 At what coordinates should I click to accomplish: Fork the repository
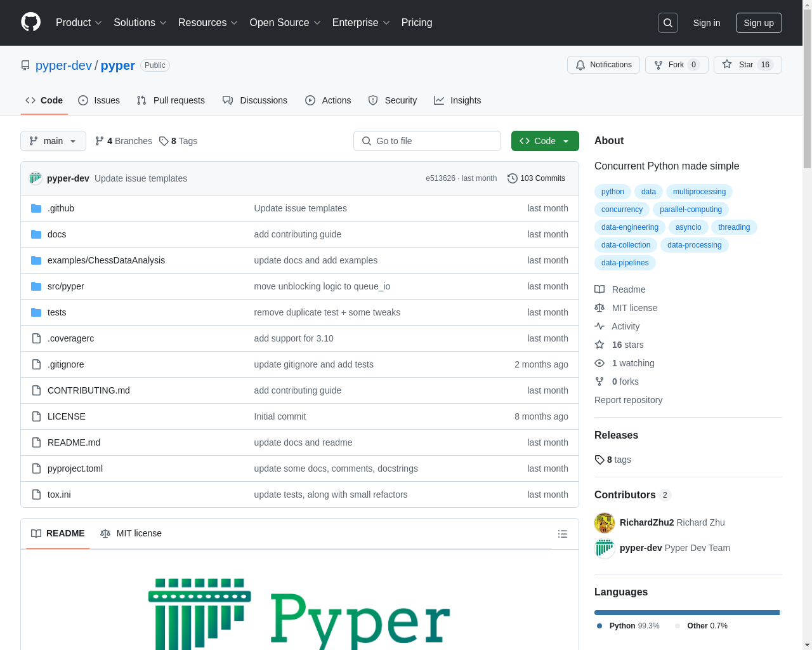[676, 65]
